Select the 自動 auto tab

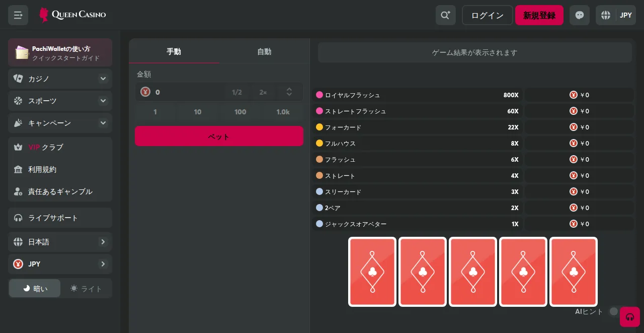264,51
